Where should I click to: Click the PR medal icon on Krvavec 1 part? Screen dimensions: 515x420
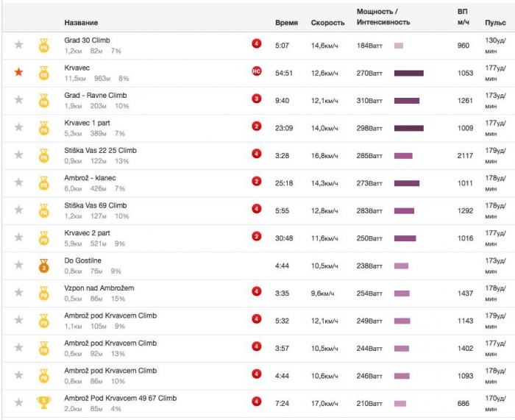click(43, 127)
